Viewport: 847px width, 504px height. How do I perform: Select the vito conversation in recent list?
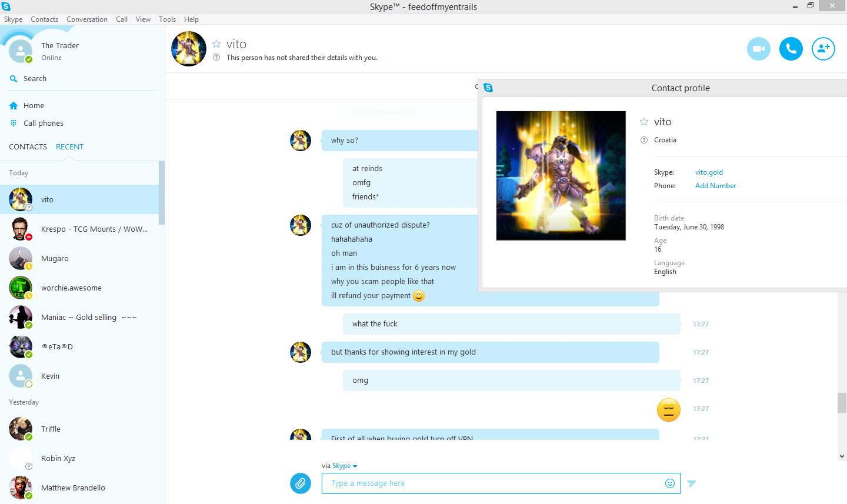(x=79, y=200)
